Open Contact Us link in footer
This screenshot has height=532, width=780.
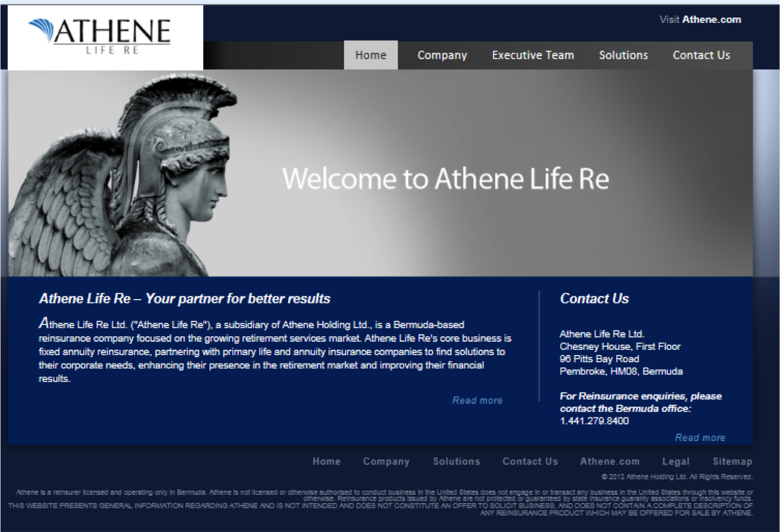(530, 461)
